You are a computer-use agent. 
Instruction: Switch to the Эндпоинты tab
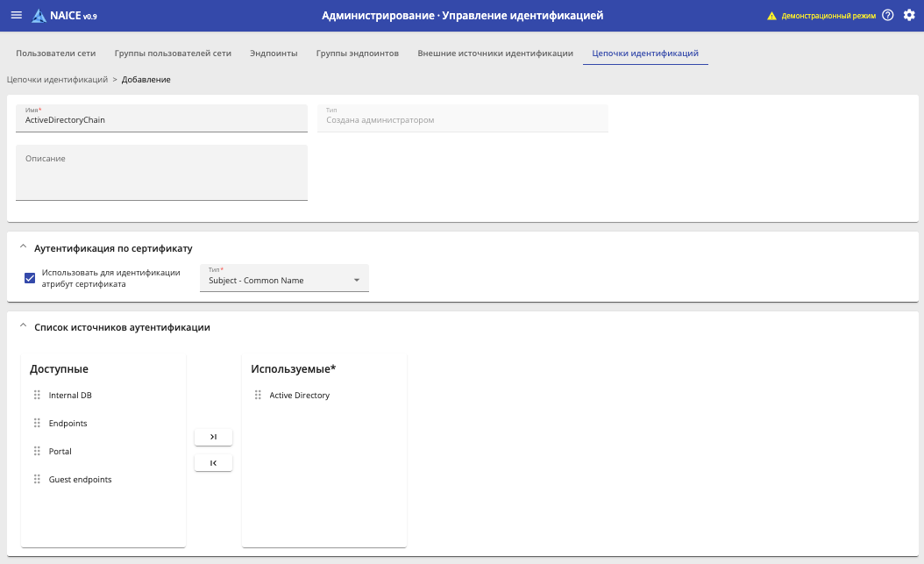(274, 54)
